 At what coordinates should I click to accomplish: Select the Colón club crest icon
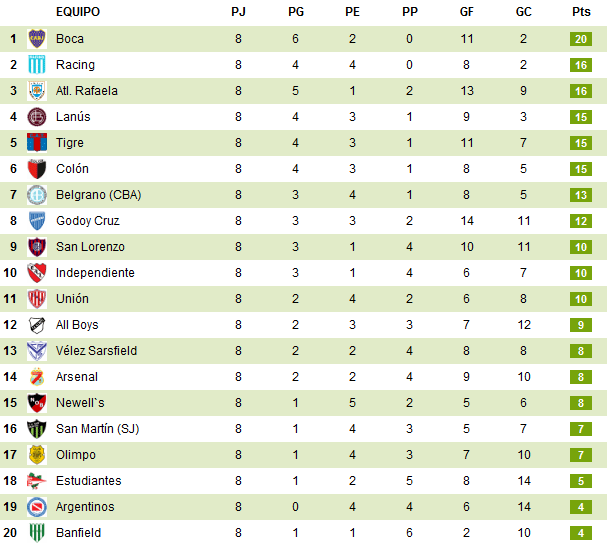pos(37,169)
